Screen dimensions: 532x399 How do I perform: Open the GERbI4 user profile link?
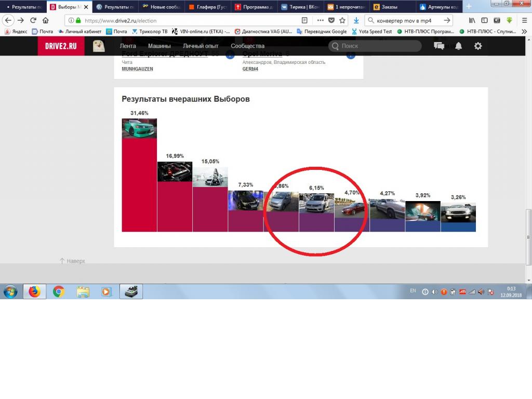(250, 69)
